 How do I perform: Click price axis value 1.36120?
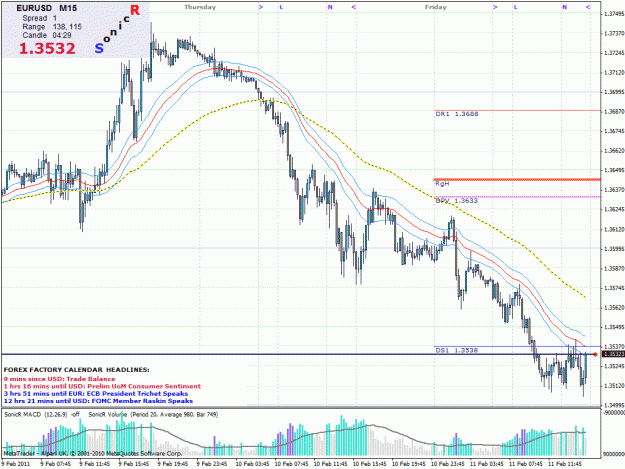pyautogui.click(x=614, y=230)
